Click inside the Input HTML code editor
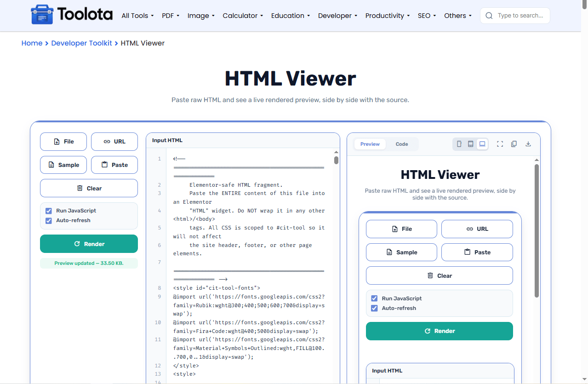 coord(249,266)
